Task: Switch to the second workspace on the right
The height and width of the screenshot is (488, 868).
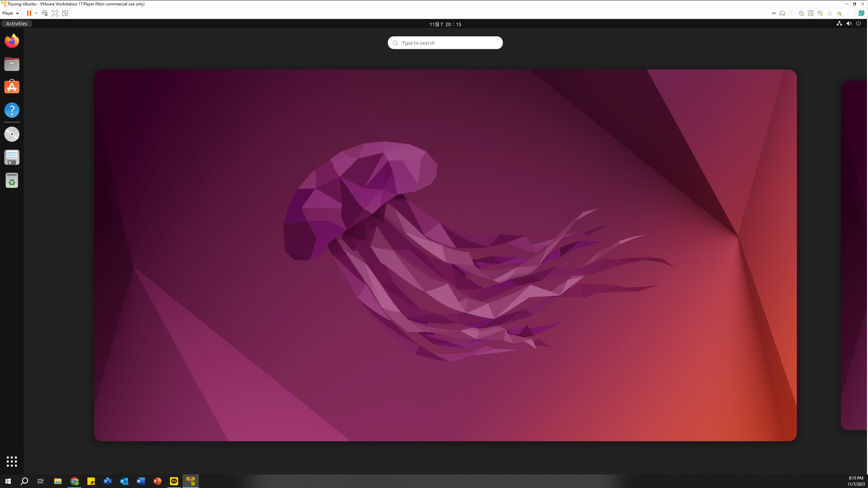Action: [854, 255]
